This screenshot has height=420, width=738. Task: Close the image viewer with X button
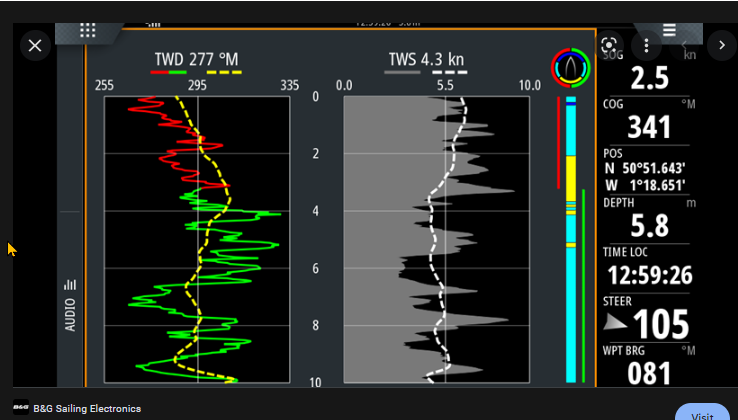tap(35, 46)
